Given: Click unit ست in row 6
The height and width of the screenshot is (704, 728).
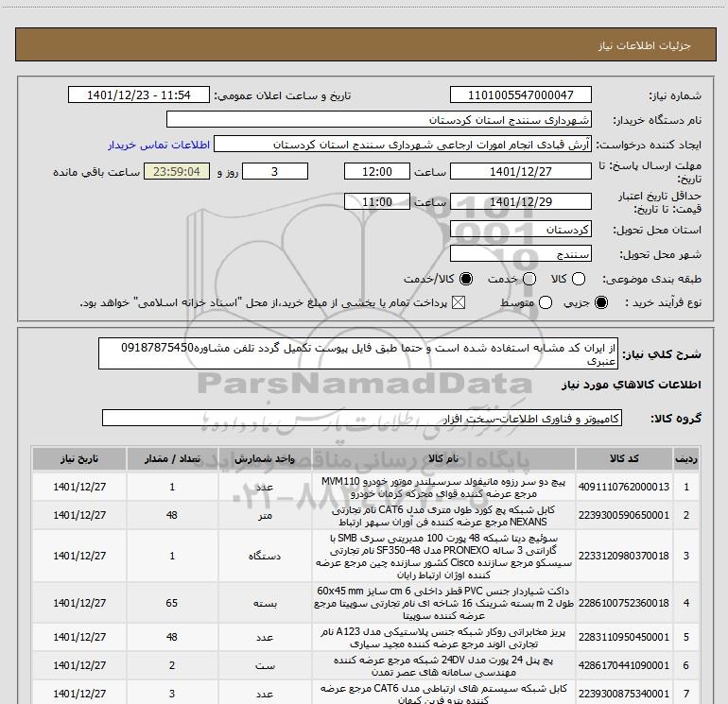Looking at the screenshot, I should 265,666.
